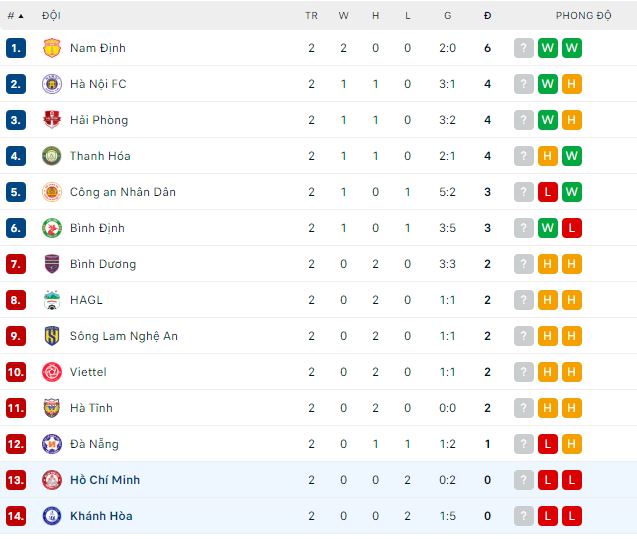Click the PHONG ĐỘ form column header

click(583, 16)
